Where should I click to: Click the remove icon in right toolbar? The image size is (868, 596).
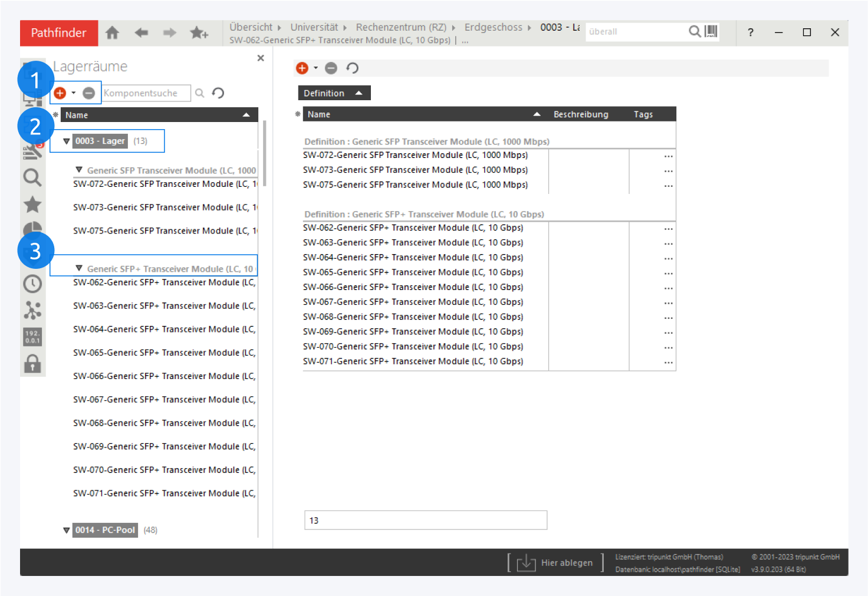[331, 68]
